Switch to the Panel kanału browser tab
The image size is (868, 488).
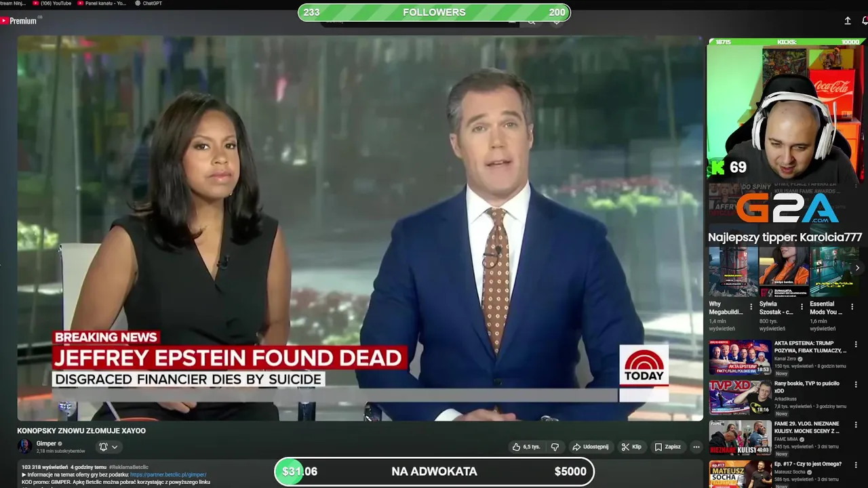click(102, 3)
